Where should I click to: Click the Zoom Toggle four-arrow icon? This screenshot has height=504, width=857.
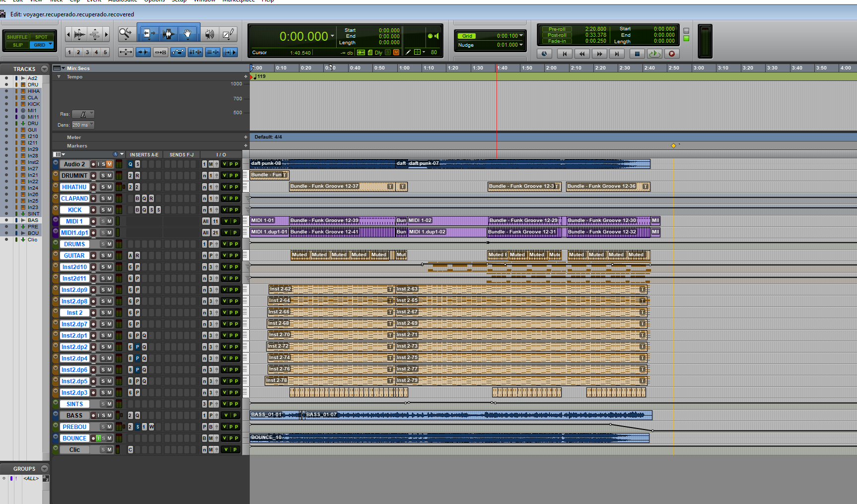[x=126, y=52]
